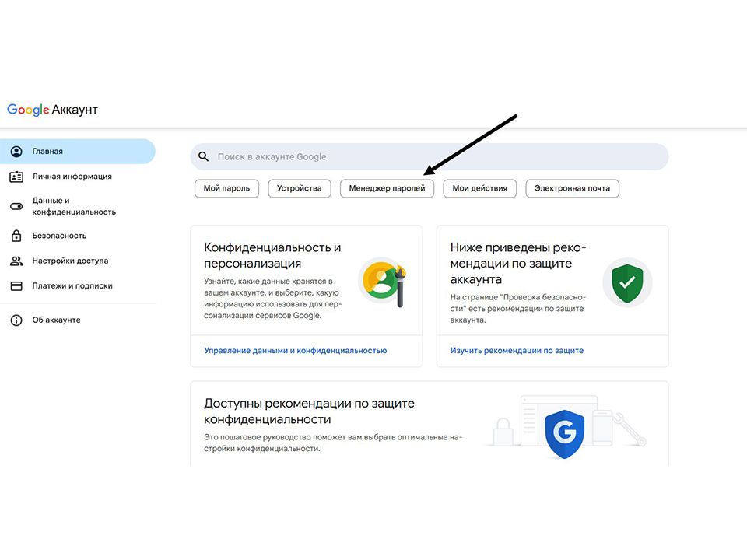Click the green shield checkmark illustration
The width and height of the screenshot is (747, 560).
click(627, 283)
